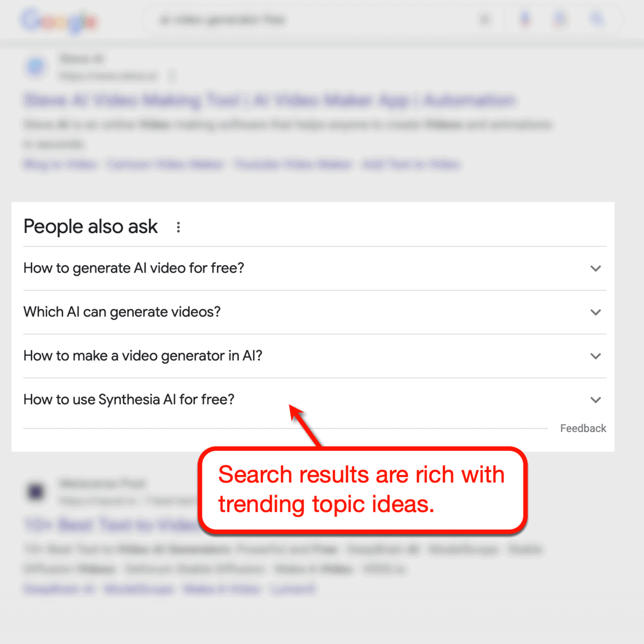Viewport: 644px width, 644px height.
Task: Click the magnifying glass search icon
Action: click(596, 19)
